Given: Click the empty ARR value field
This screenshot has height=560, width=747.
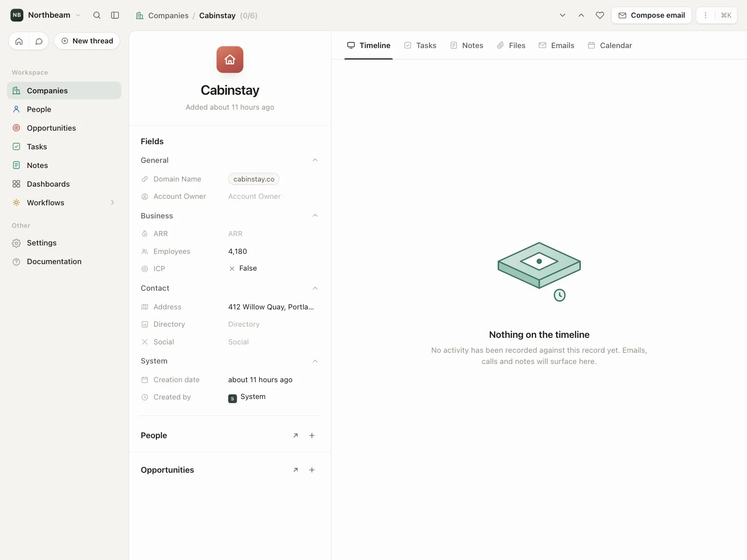Looking at the screenshot, I should pos(235,234).
